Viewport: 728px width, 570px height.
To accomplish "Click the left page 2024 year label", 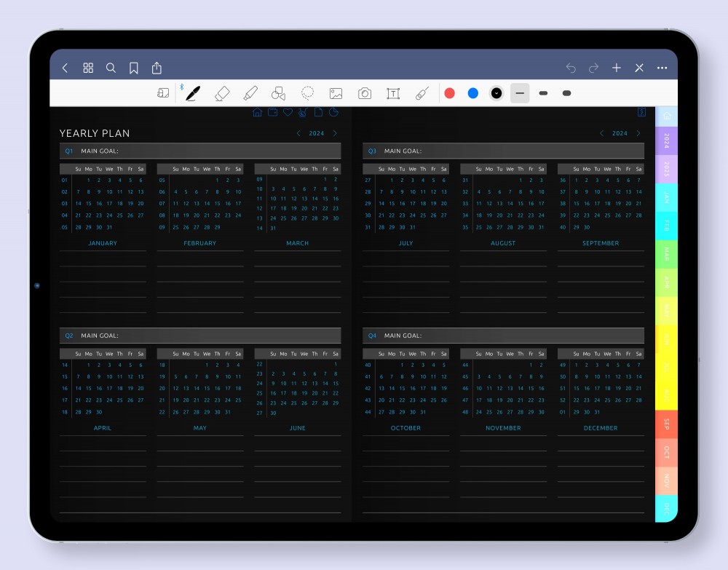I will point(317,133).
